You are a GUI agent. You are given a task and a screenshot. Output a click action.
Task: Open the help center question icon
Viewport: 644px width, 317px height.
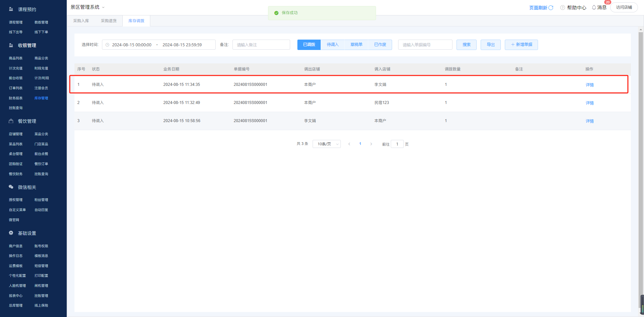click(562, 8)
